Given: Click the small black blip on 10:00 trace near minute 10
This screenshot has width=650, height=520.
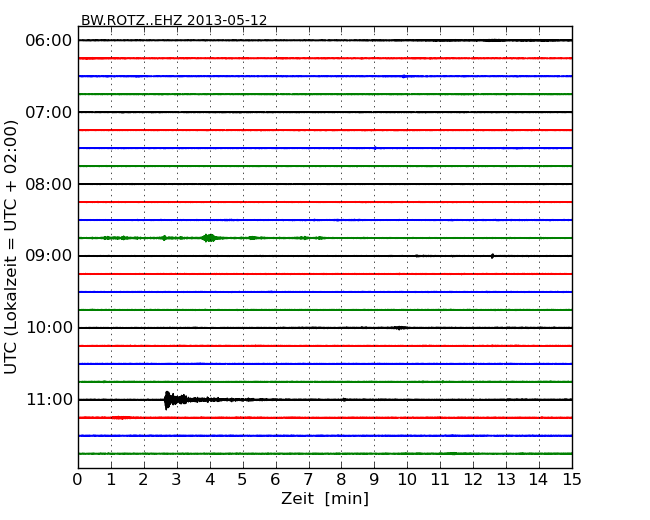Looking at the screenshot, I should click(400, 328).
